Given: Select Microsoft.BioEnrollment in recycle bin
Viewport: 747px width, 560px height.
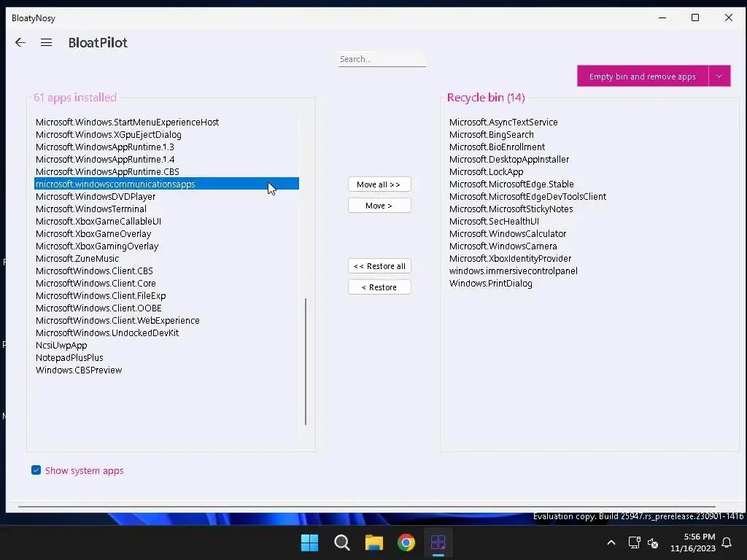Looking at the screenshot, I should pos(497,147).
